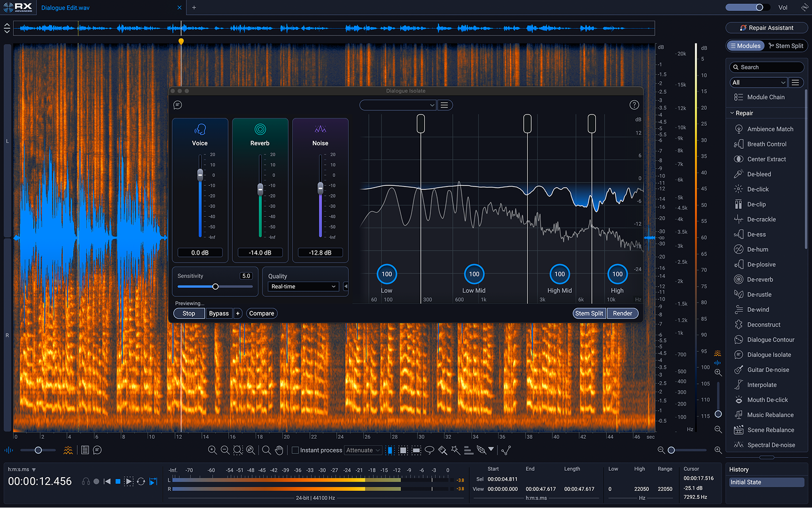Click the Repair Assistant button
Image resolution: width=812 pixels, height=508 pixels.
tap(766, 27)
